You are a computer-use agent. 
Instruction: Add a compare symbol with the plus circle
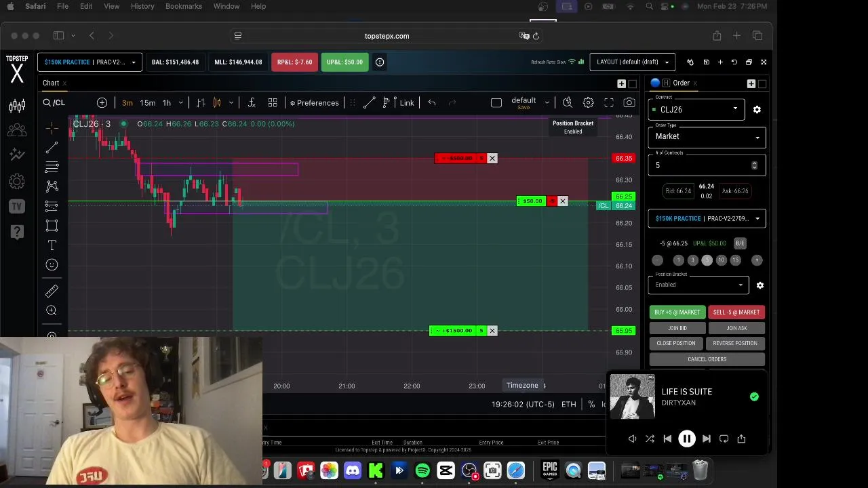(x=102, y=102)
